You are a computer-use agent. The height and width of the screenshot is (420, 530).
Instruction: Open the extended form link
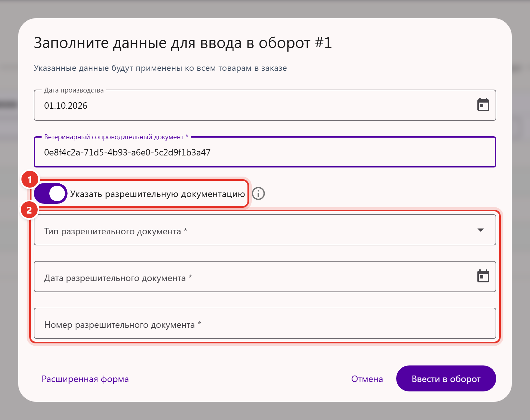click(x=85, y=379)
